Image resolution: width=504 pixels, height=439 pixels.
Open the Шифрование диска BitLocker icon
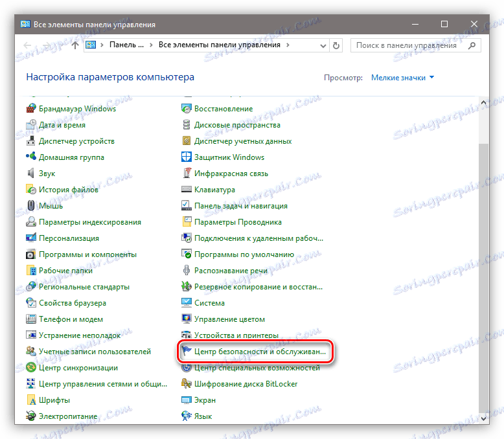tap(187, 384)
